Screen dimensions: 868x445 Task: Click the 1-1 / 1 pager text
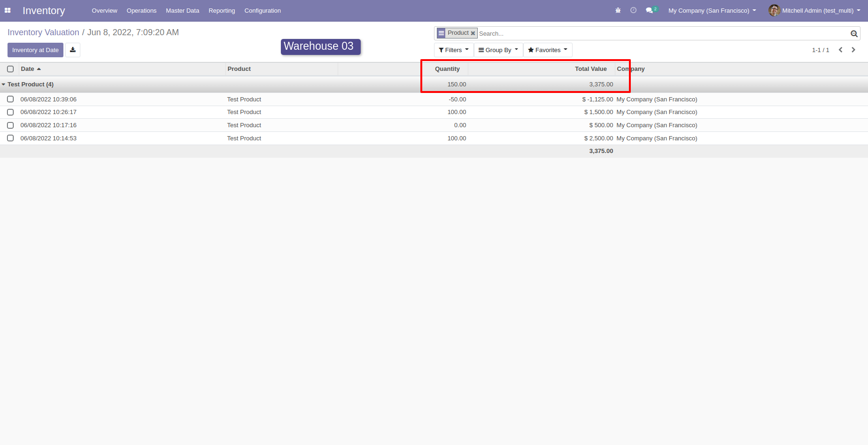pos(821,50)
